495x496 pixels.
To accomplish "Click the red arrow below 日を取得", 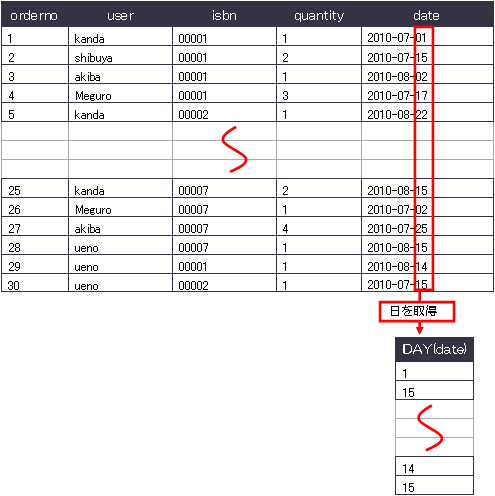I will coord(420,328).
